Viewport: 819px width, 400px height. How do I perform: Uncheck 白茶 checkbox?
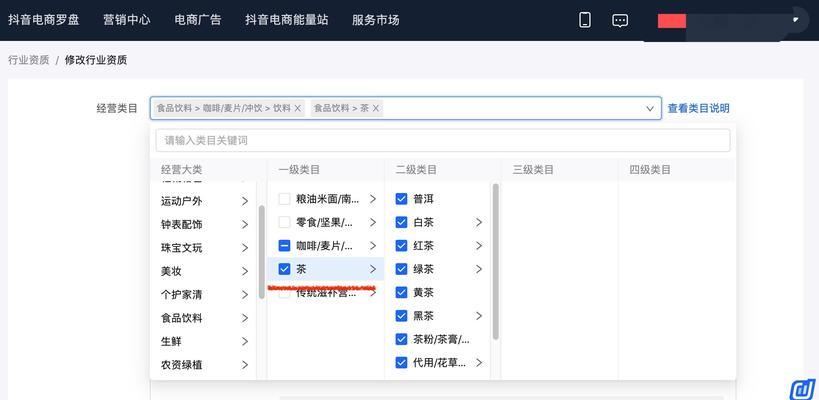click(401, 222)
